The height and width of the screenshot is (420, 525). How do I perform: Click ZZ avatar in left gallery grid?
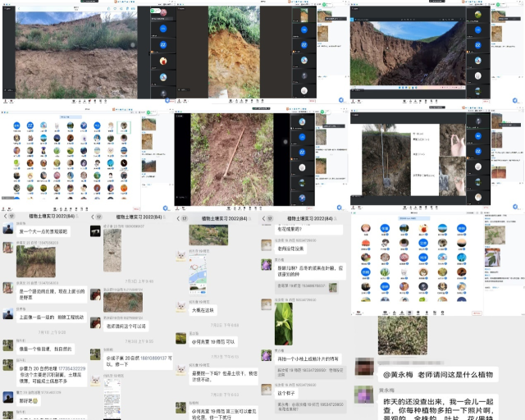point(30,126)
